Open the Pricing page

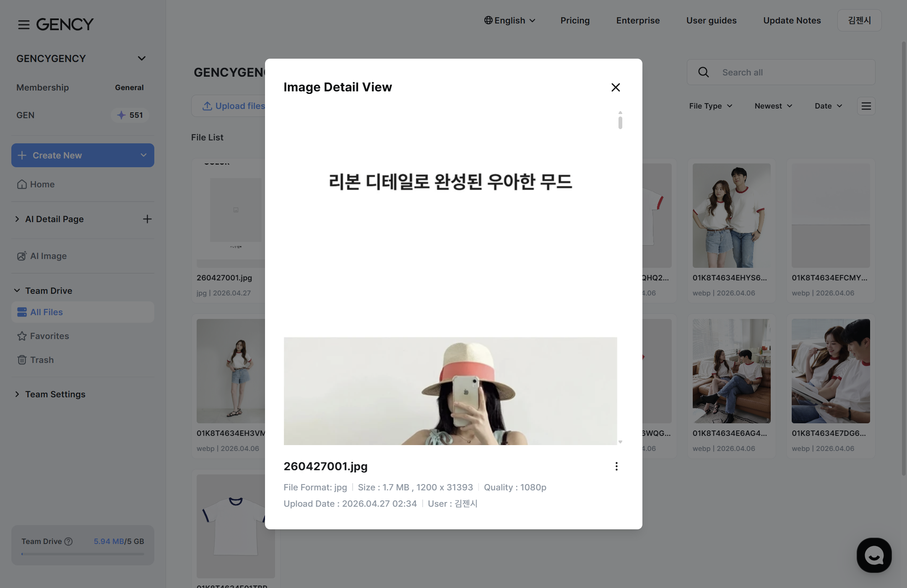coord(575,20)
